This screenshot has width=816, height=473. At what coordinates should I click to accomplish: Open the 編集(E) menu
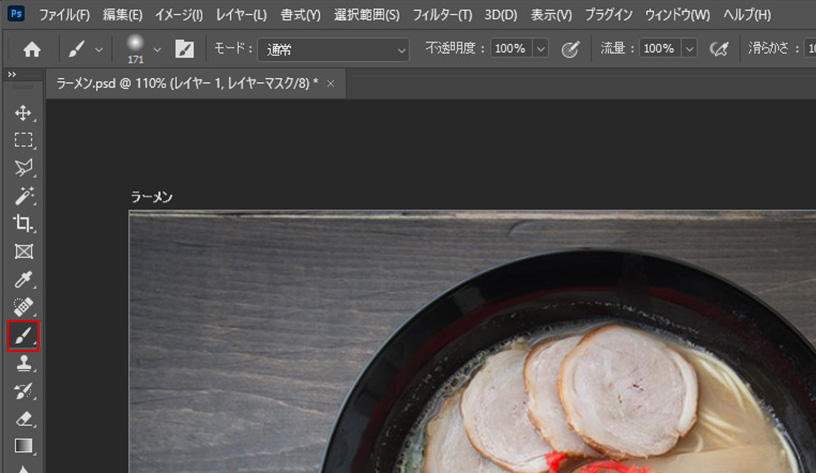click(122, 15)
